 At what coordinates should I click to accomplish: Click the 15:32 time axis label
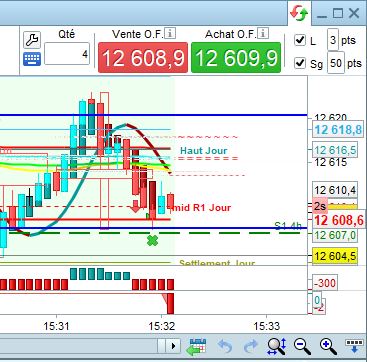162,326
